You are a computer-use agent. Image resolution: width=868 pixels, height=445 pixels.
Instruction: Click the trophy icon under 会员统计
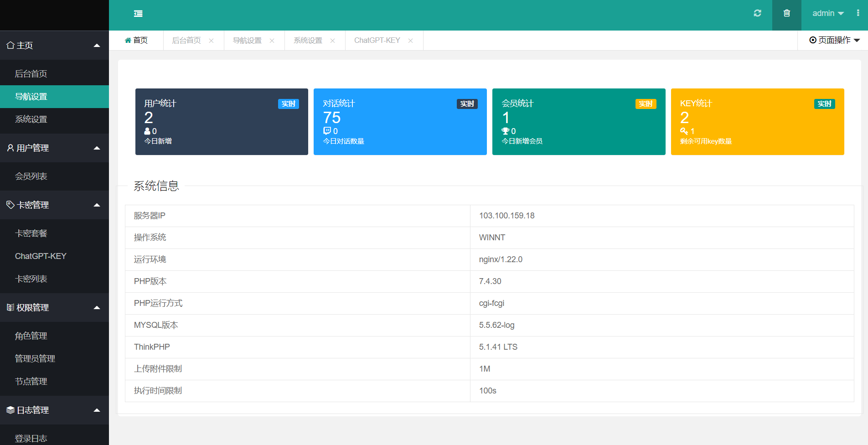tap(506, 131)
